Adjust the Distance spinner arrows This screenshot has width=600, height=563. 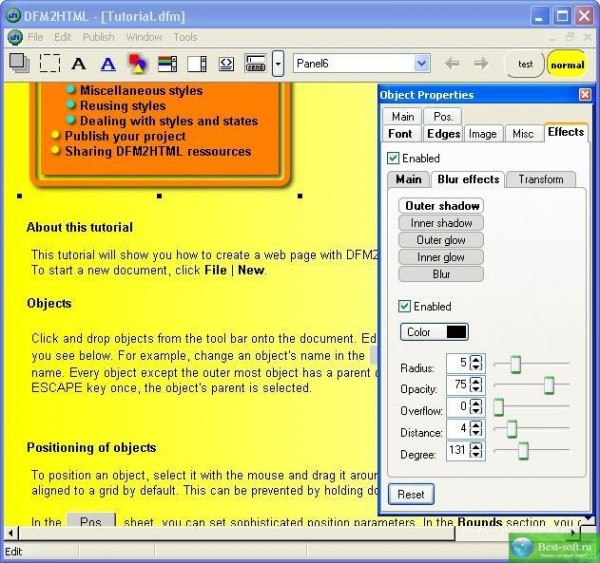click(x=476, y=429)
